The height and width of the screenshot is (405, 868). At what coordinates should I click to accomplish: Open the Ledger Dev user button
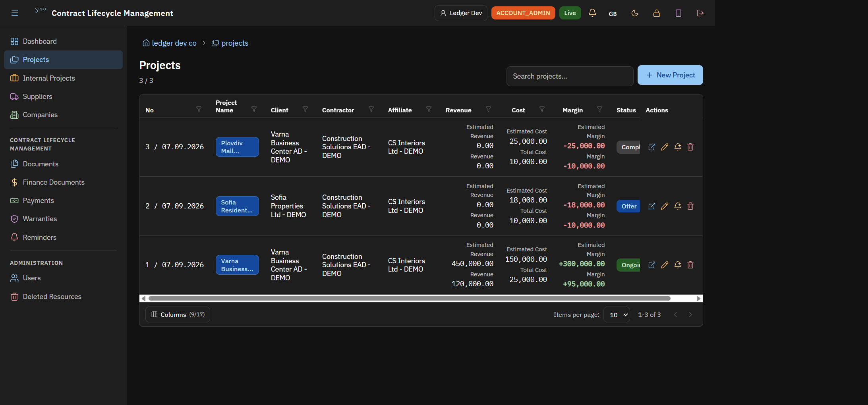(x=461, y=13)
